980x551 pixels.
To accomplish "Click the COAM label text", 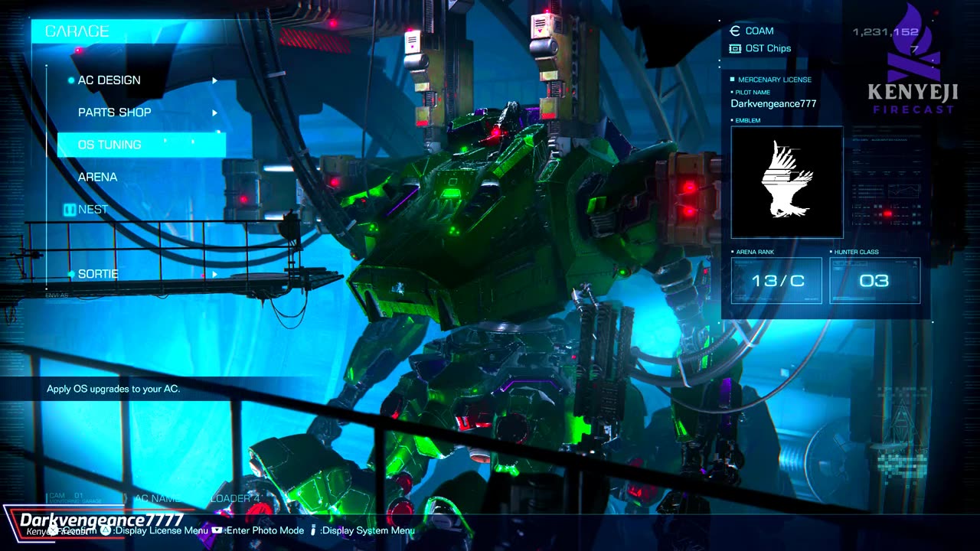I will (759, 31).
